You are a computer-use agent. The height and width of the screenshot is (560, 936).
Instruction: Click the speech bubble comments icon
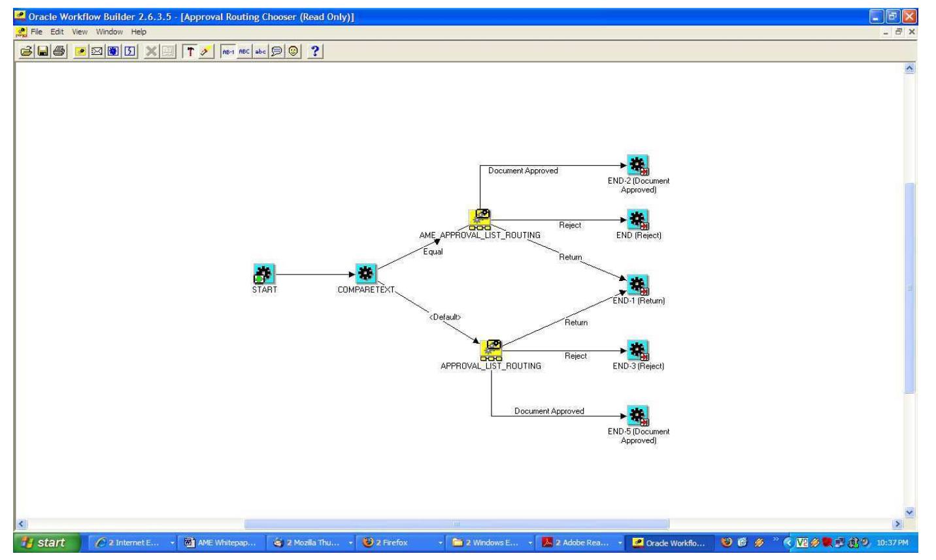pos(275,52)
